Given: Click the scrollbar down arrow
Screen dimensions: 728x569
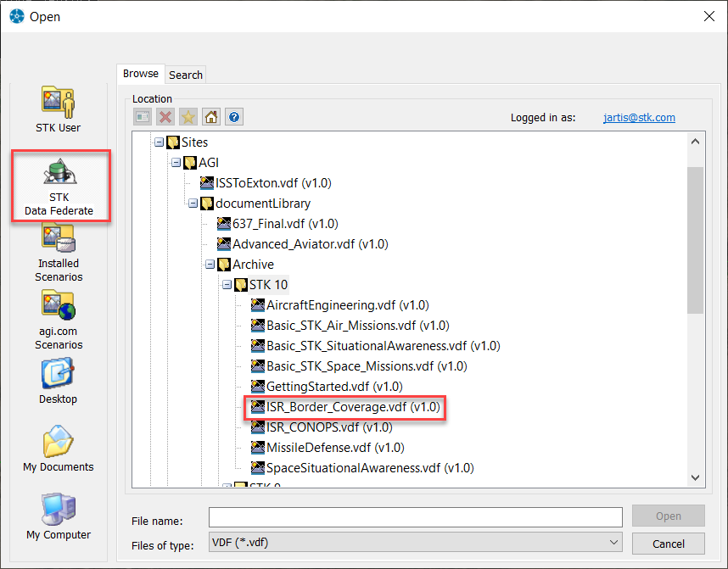Looking at the screenshot, I should (x=695, y=477).
